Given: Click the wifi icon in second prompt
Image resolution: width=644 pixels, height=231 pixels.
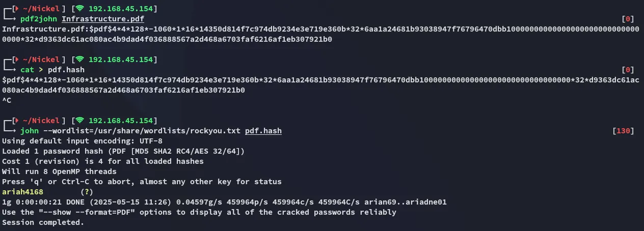Looking at the screenshot, I should 79,60.
